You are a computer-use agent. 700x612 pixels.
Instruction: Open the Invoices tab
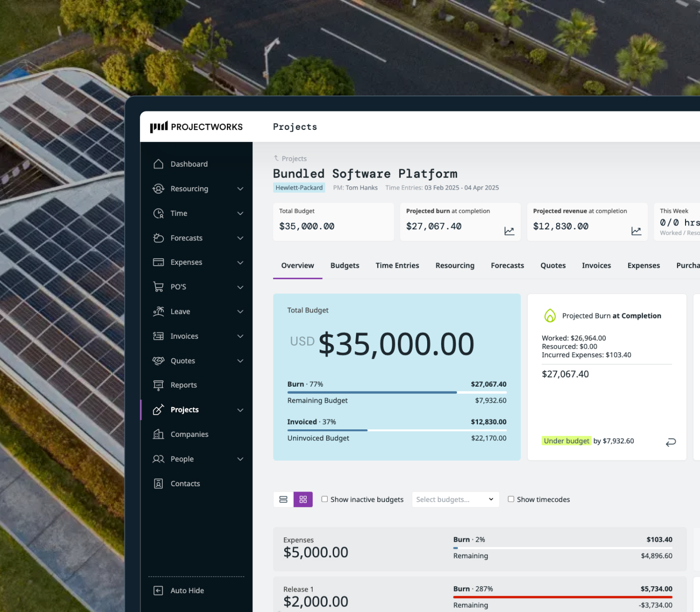[x=596, y=266]
